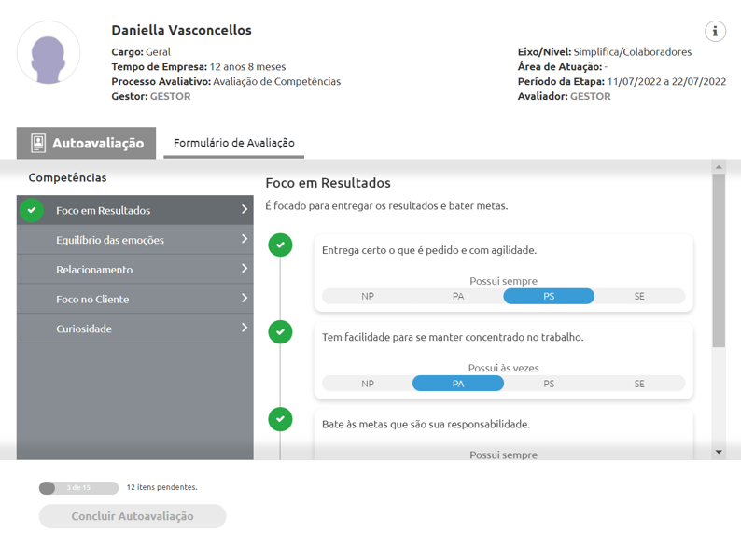Open Relacionamento competency chevron

tap(245, 270)
